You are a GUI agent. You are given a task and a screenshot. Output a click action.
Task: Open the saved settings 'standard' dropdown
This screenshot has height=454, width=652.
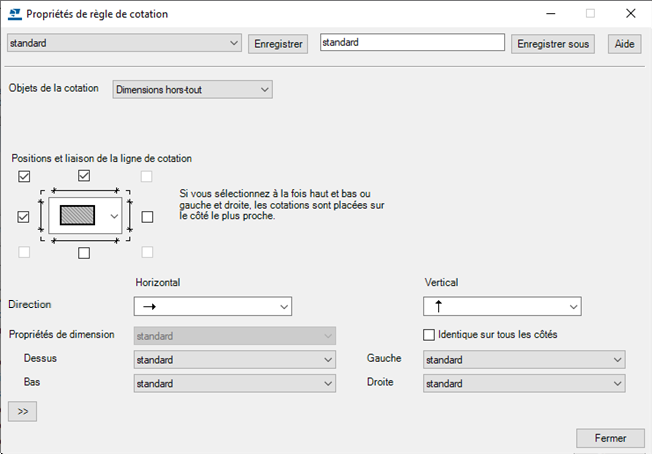click(124, 43)
